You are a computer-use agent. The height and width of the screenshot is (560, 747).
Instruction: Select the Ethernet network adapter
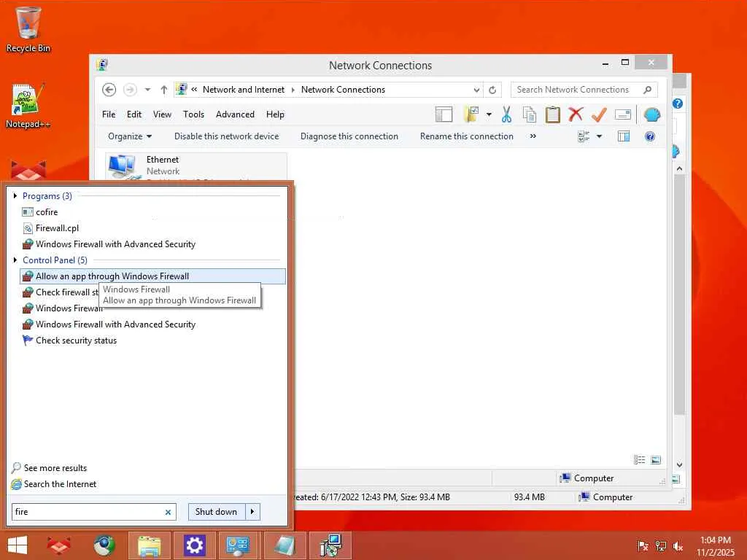coord(196,167)
